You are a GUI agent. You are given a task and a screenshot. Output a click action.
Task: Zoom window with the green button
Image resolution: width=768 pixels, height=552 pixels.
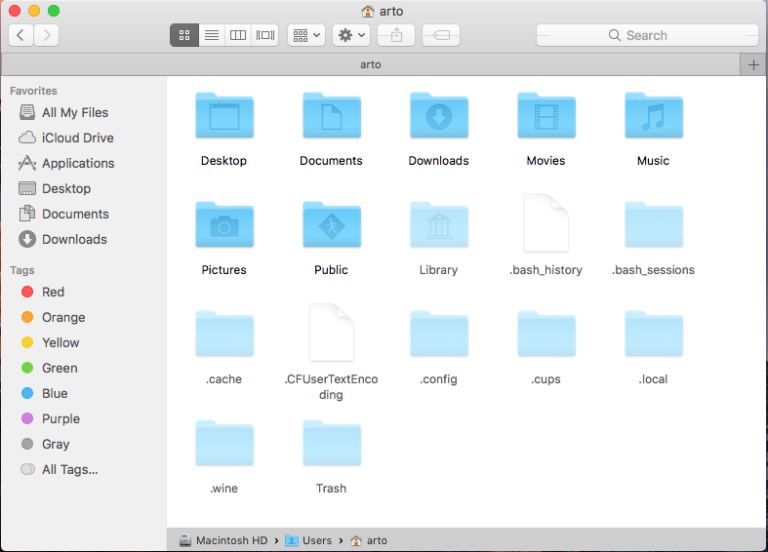[x=54, y=10]
